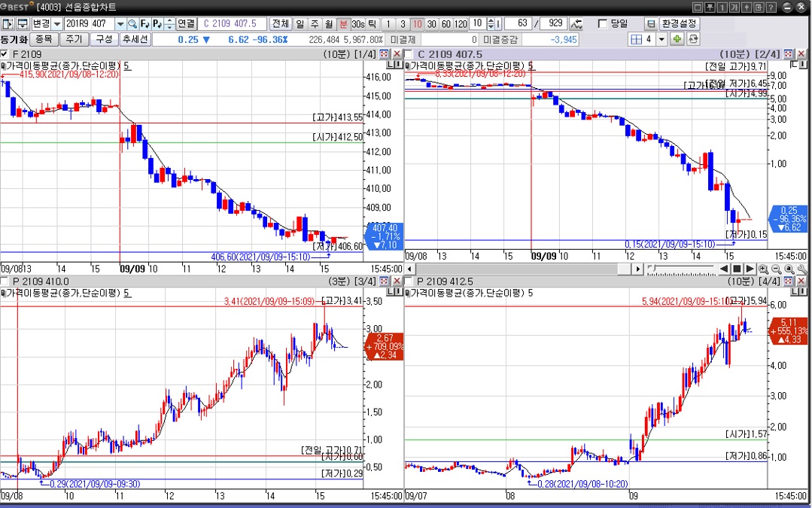
Task: Stop the chart replay
Action: [x=737, y=269]
